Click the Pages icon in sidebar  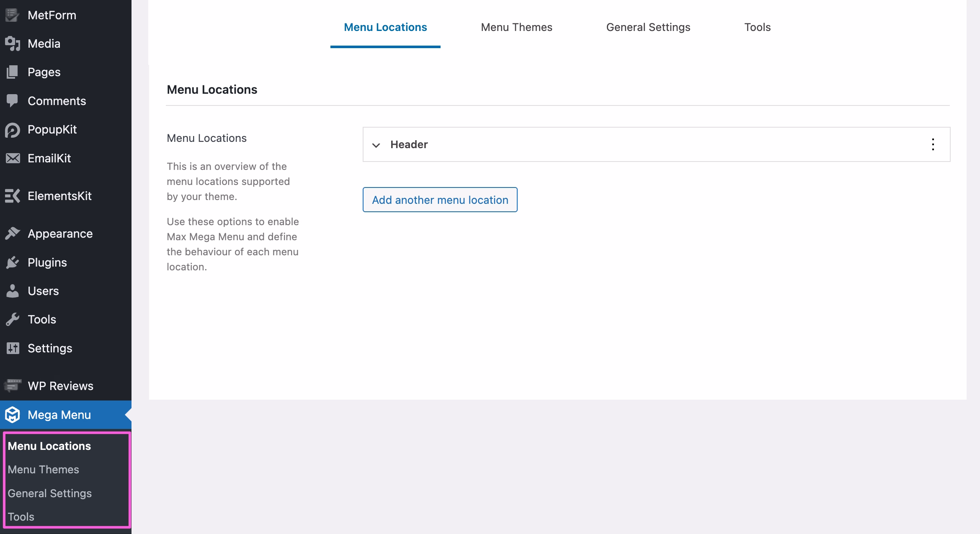pos(13,72)
